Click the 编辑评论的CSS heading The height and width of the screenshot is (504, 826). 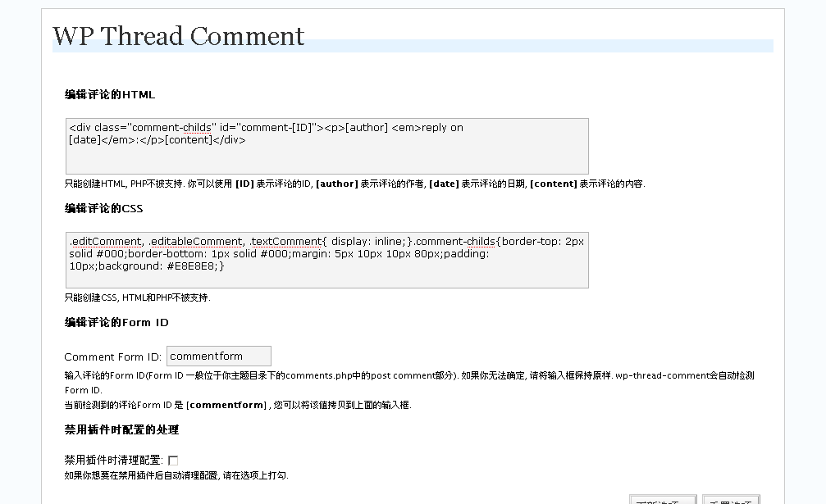tap(104, 208)
